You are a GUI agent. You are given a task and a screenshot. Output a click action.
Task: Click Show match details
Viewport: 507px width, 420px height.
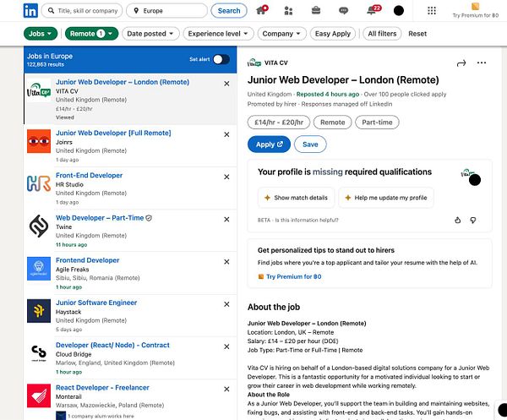point(297,198)
